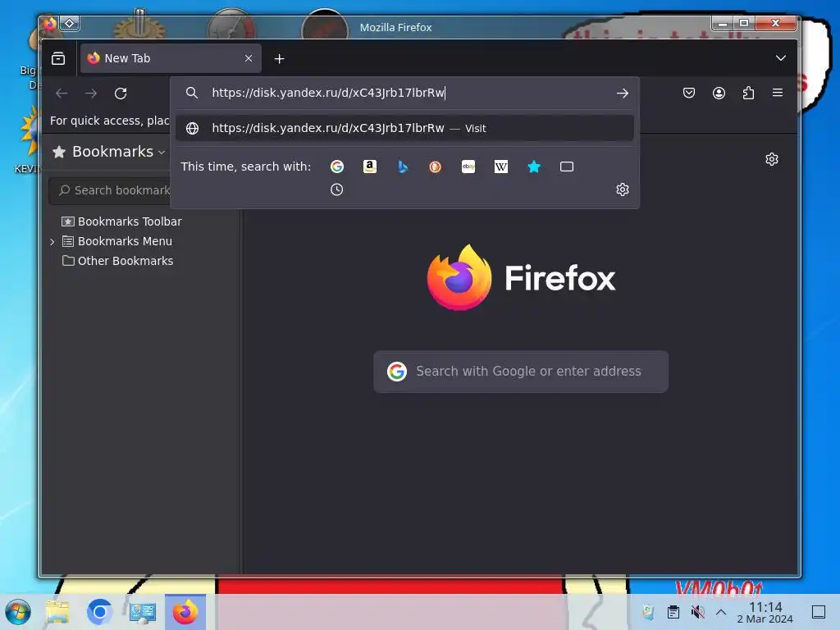The image size is (840, 630).
Task: Search this time with DuckDuckGo
Action: click(x=436, y=167)
